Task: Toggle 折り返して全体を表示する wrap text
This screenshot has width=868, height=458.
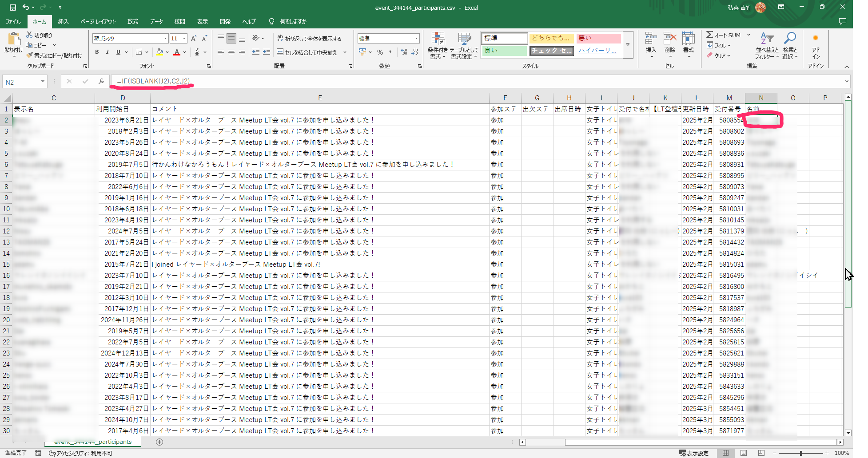Action: pyautogui.click(x=309, y=39)
